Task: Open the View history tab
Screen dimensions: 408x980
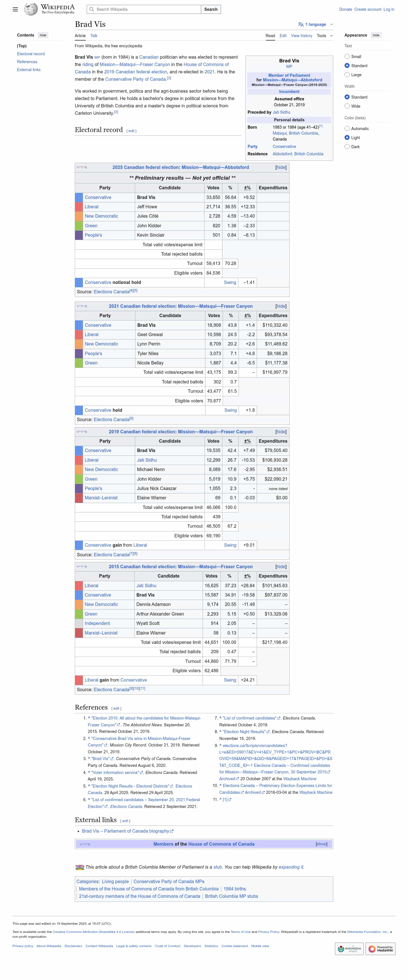Action: click(x=301, y=36)
